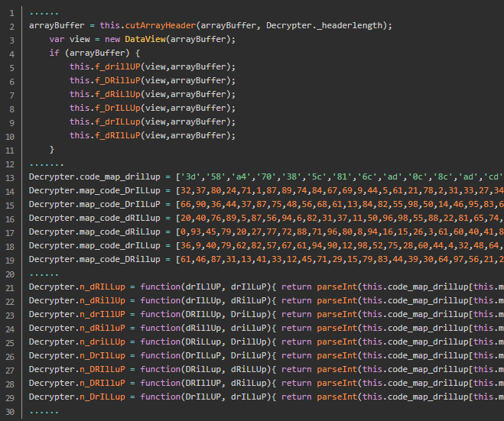Click 'parseInt' call on line 22
The width and height of the screenshot is (504, 421).
click(x=337, y=300)
